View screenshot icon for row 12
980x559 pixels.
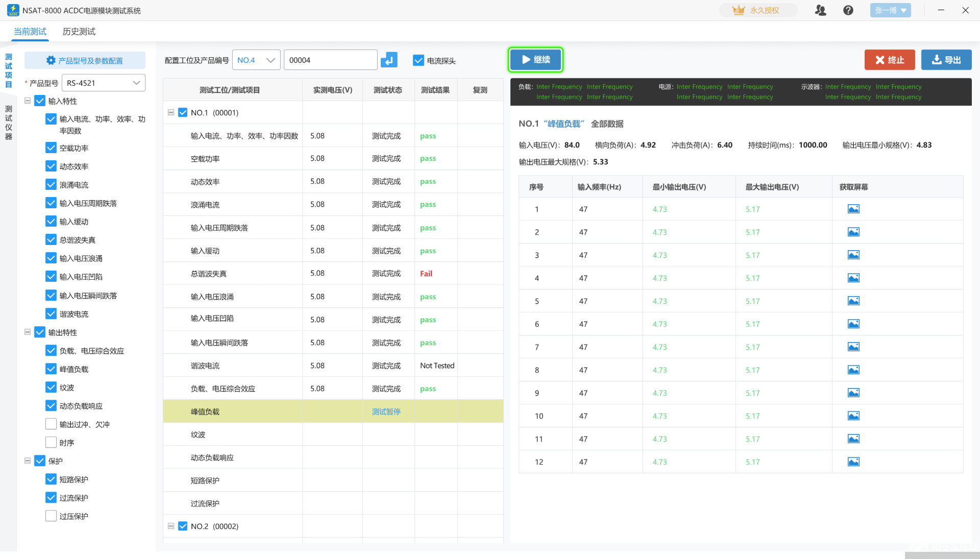coord(853,461)
